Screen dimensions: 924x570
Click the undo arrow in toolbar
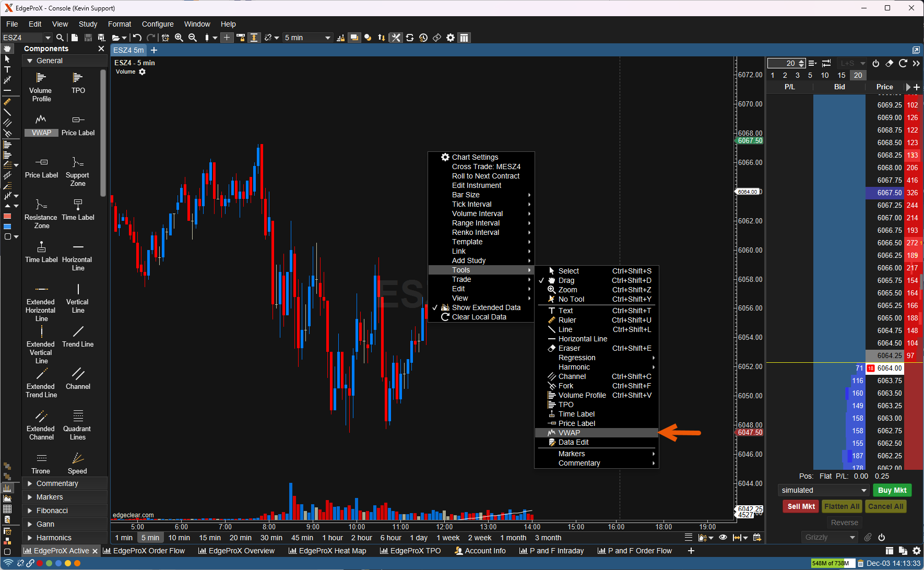137,38
